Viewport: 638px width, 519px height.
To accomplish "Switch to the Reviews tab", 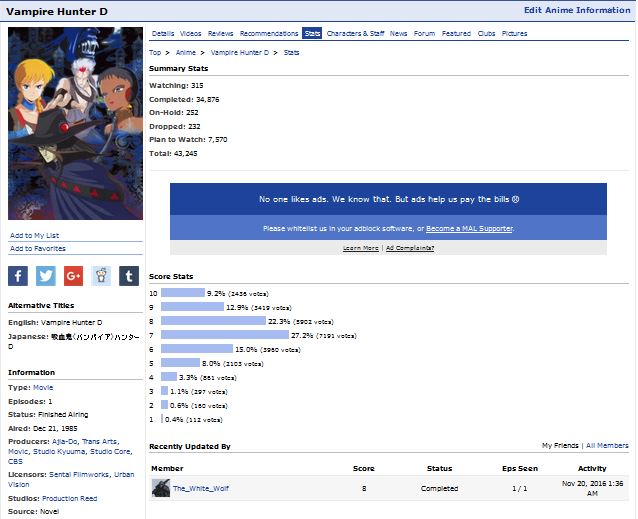I will pos(220,33).
